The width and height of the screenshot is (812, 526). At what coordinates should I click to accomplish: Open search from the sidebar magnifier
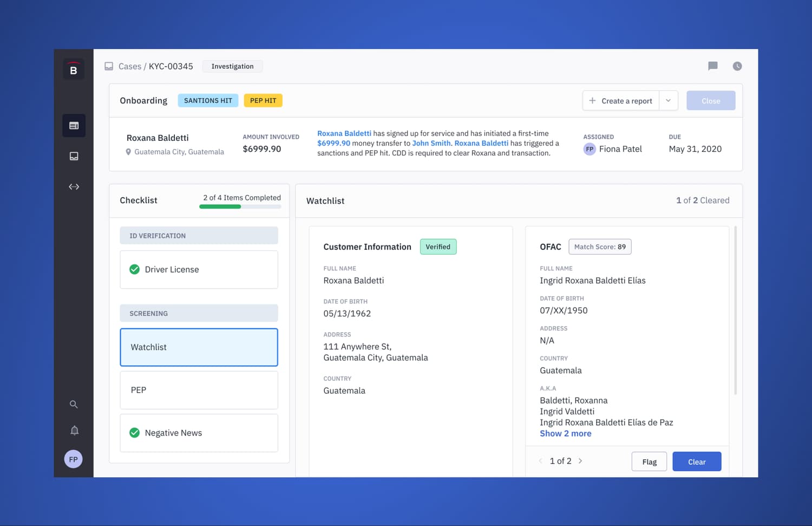point(74,404)
